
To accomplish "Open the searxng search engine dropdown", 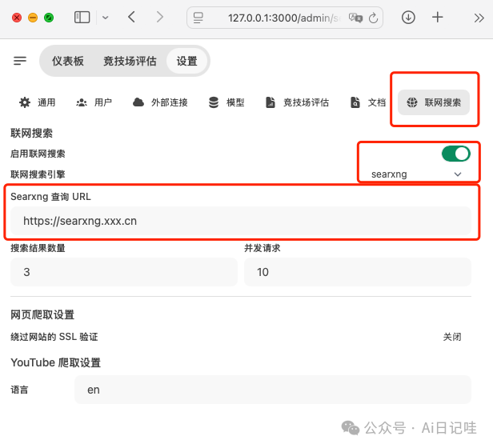I will point(416,174).
